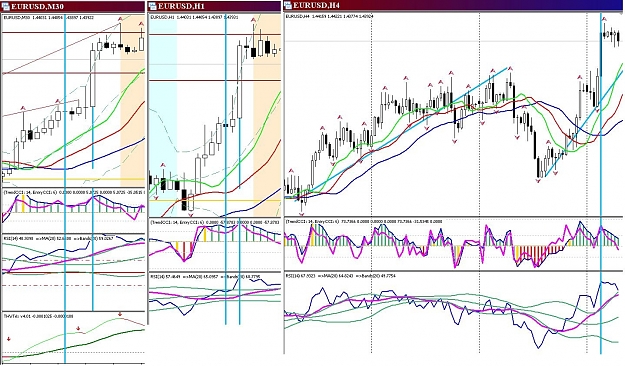
Task: Select the TrendCCI indicator label in the M30 window
Action: [73, 192]
